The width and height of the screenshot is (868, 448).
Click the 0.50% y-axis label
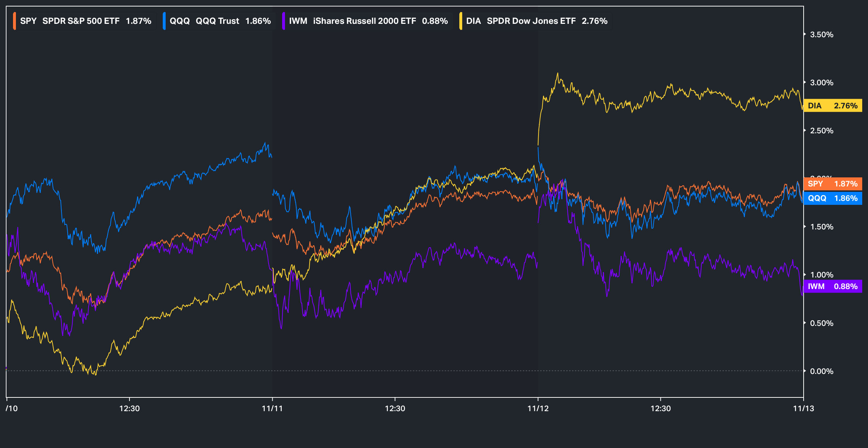[x=821, y=323]
